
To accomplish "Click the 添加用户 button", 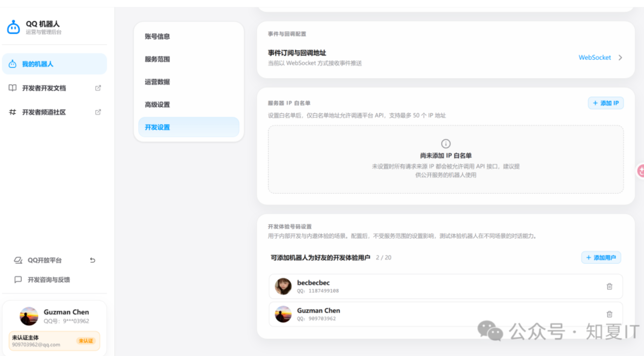I will [601, 257].
